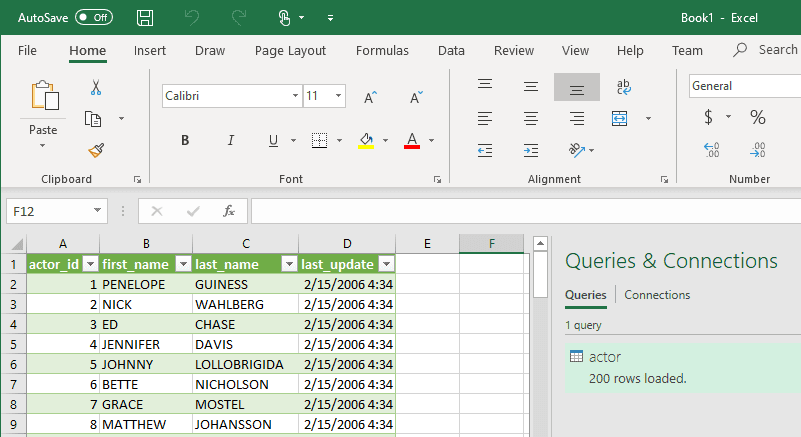801x437 pixels.
Task: Click the Copy icon
Action: (93, 119)
